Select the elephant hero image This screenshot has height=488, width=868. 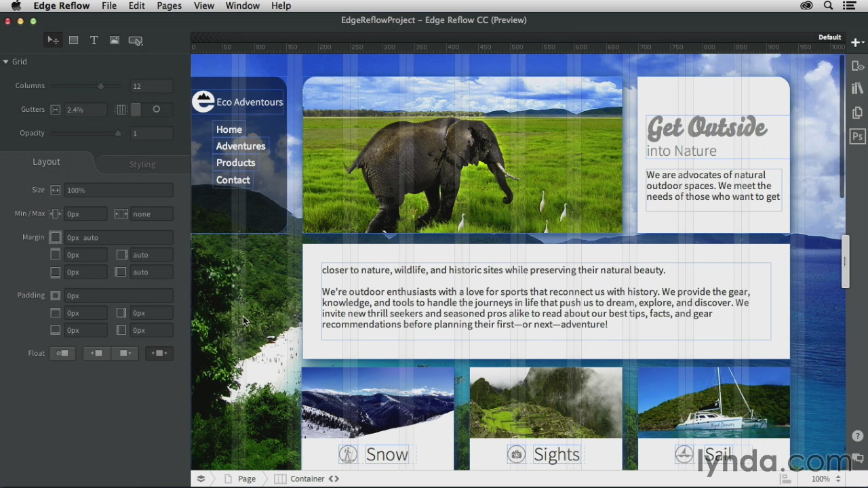point(462,155)
